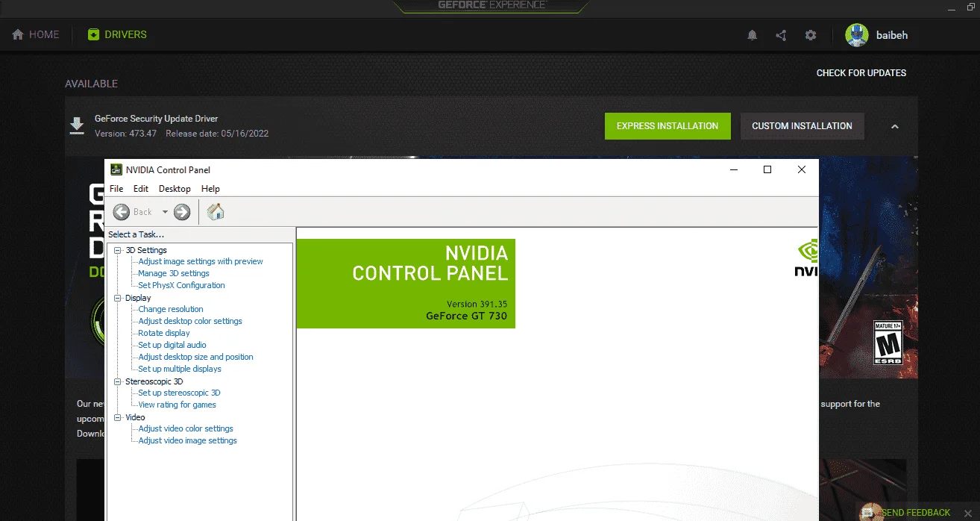Open GeForce Experience notifications bell

point(753,35)
